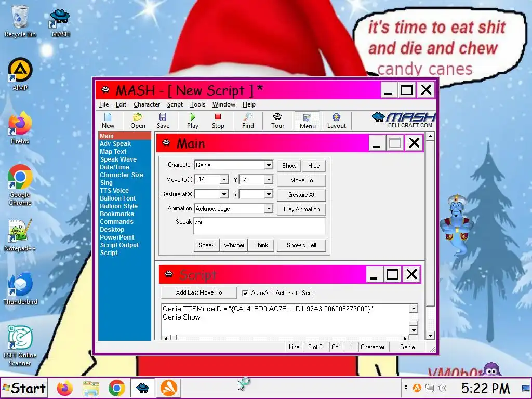Stop script playback with red Stop icon
532x399 pixels.
pos(218,121)
